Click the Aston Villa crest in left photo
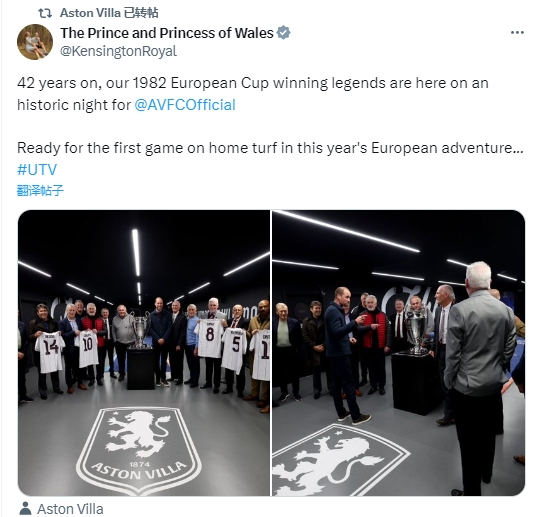536x517 pixels. 139,451
